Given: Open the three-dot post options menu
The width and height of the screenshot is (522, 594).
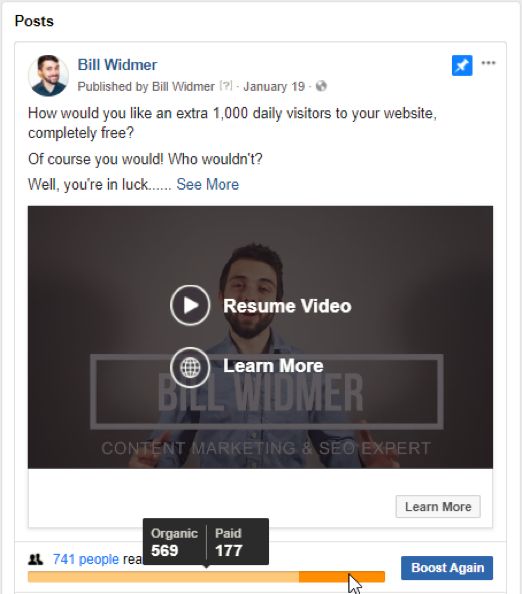Looking at the screenshot, I should 488,63.
